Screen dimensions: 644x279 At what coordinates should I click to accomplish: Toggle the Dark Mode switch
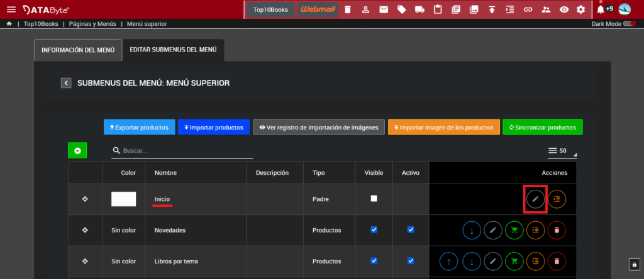(x=629, y=24)
